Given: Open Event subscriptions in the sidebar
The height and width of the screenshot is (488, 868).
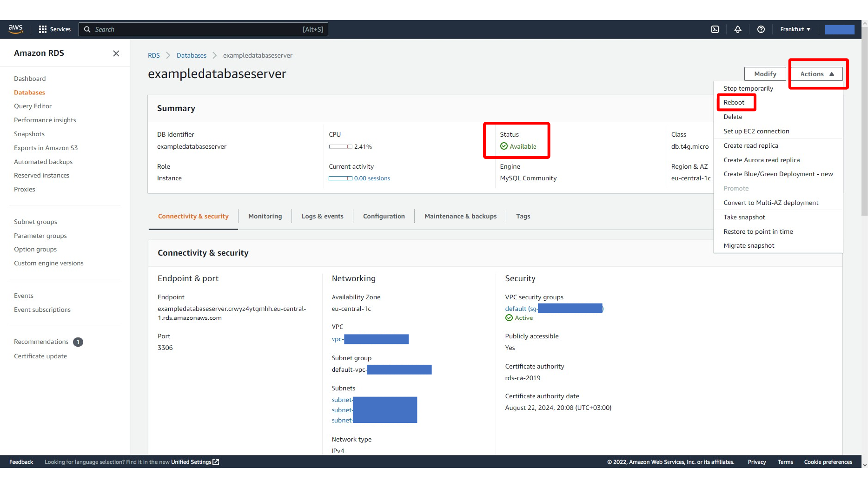Looking at the screenshot, I should point(42,310).
